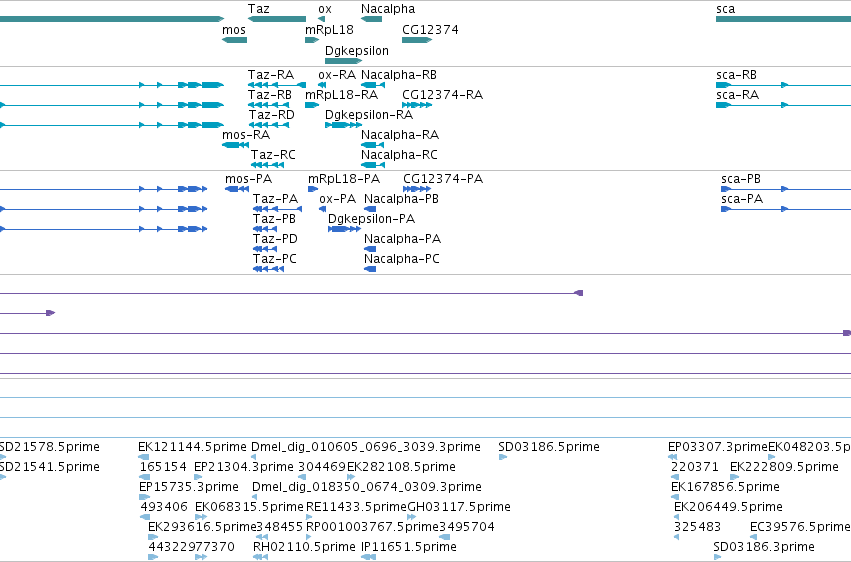Select EK293616.5prime EST
Viewport: 851px width, 562px height.
point(153,537)
